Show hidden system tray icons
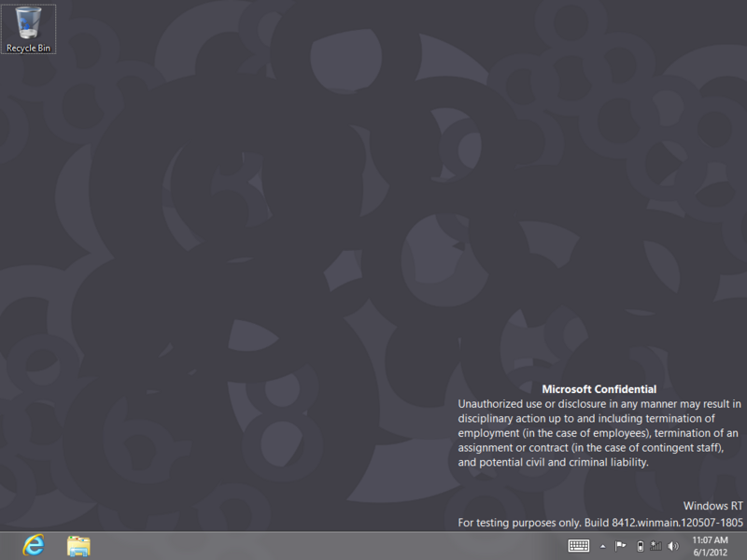This screenshot has height=560, width=747. tap(602, 547)
